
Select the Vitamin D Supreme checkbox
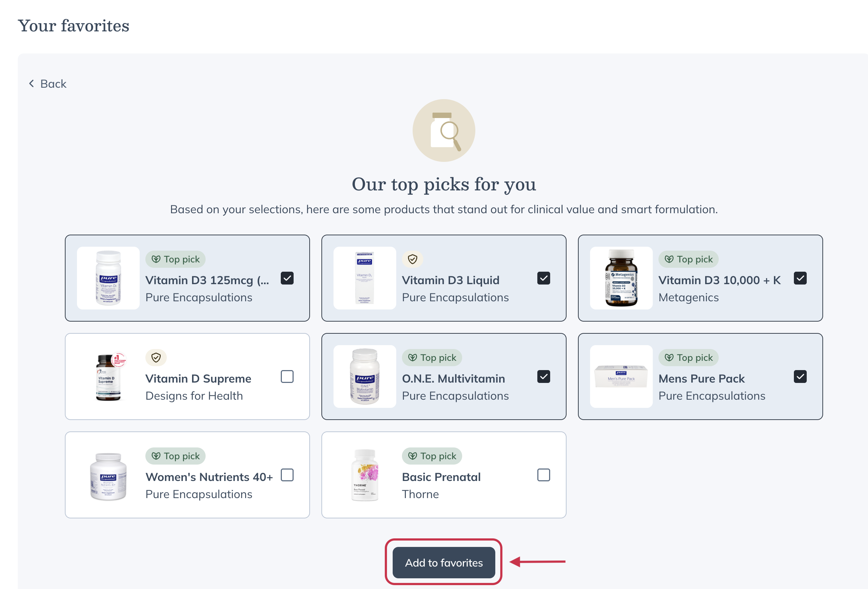[x=287, y=377]
